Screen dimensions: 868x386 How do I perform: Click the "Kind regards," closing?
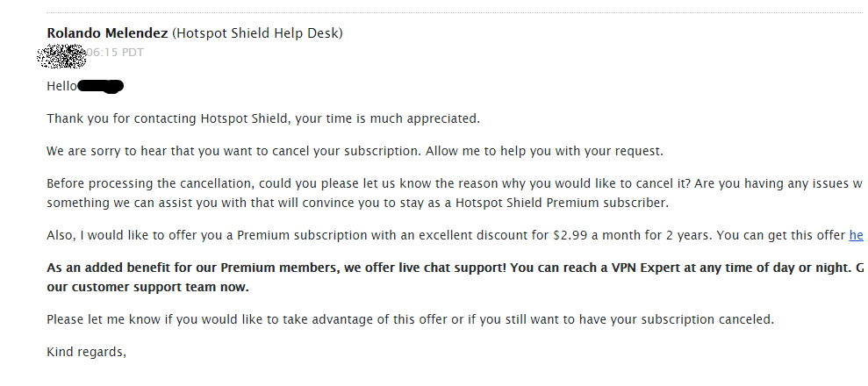tap(87, 353)
